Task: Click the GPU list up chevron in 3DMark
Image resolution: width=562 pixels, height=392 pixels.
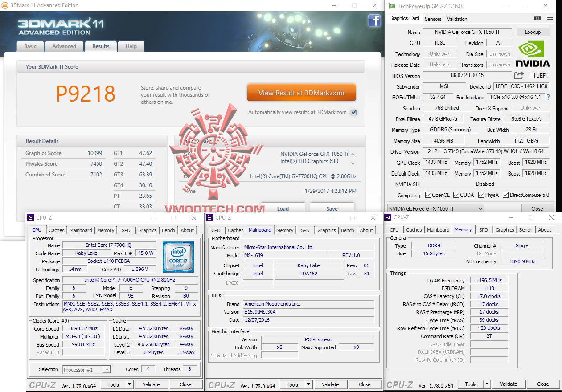Action: click(353, 154)
